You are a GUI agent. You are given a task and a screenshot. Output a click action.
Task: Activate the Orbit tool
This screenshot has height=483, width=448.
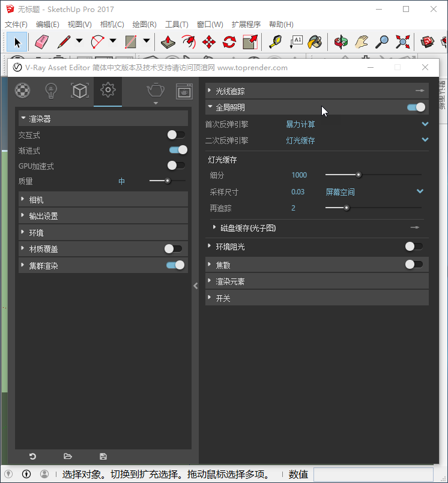tap(341, 41)
